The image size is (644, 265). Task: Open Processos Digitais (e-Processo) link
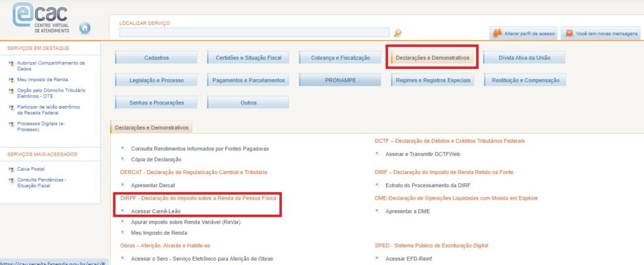tap(41, 126)
